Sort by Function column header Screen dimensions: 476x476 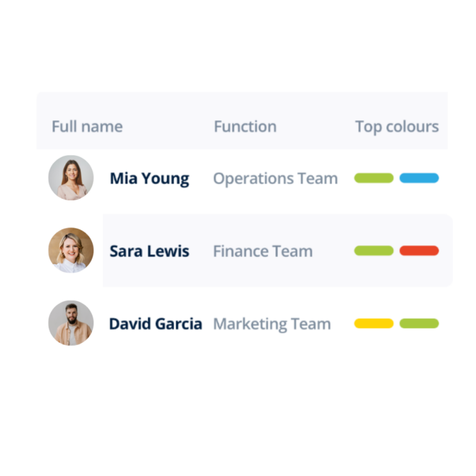point(245,126)
